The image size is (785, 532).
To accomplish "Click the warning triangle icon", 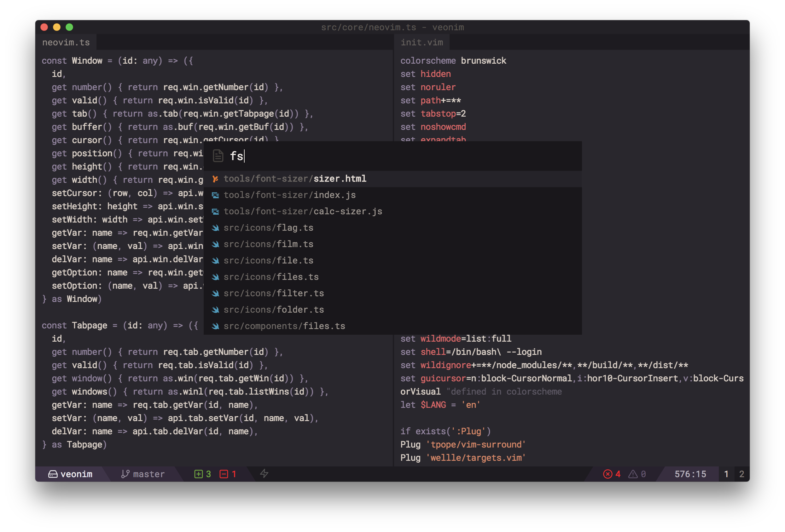I will (633, 474).
